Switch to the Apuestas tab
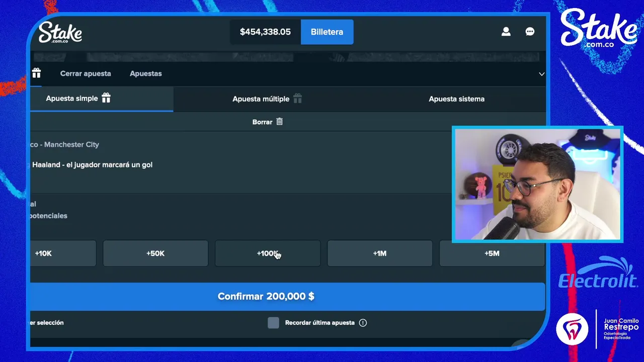 [146, 73]
